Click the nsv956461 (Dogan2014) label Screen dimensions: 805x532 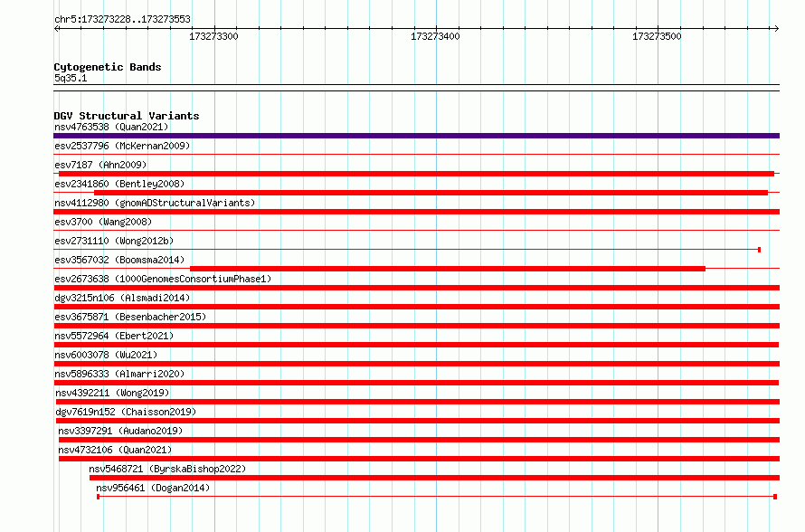153,488
